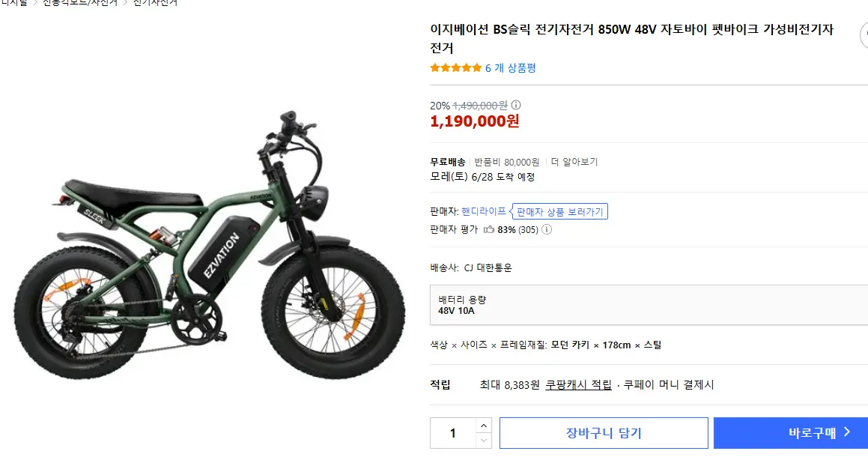The image size is (868, 460).
Task: Click the 쿠팡캐시 적립 link
Action: [x=577, y=384]
